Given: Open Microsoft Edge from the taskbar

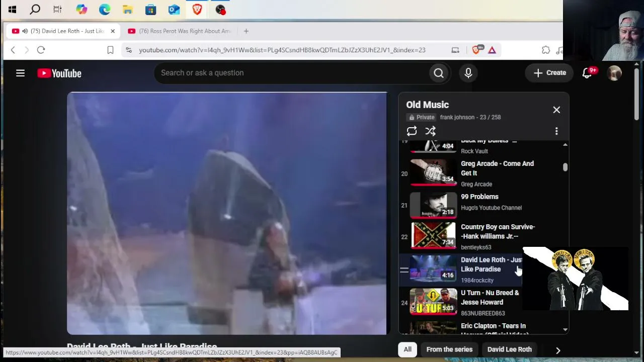Looking at the screenshot, I should (104, 9).
